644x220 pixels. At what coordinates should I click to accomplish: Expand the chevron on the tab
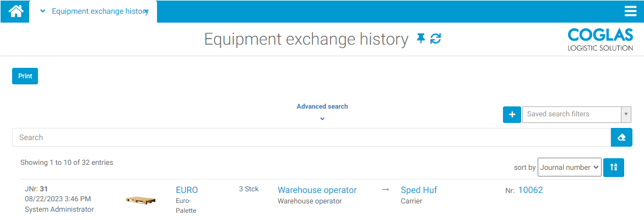pyautogui.click(x=43, y=12)
